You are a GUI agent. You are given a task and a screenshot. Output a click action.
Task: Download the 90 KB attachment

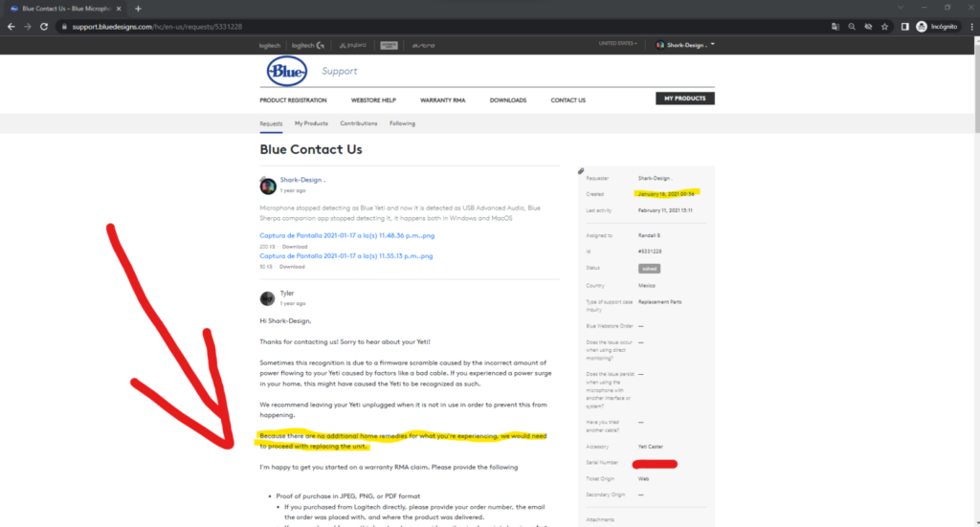(x=292, y=267)
